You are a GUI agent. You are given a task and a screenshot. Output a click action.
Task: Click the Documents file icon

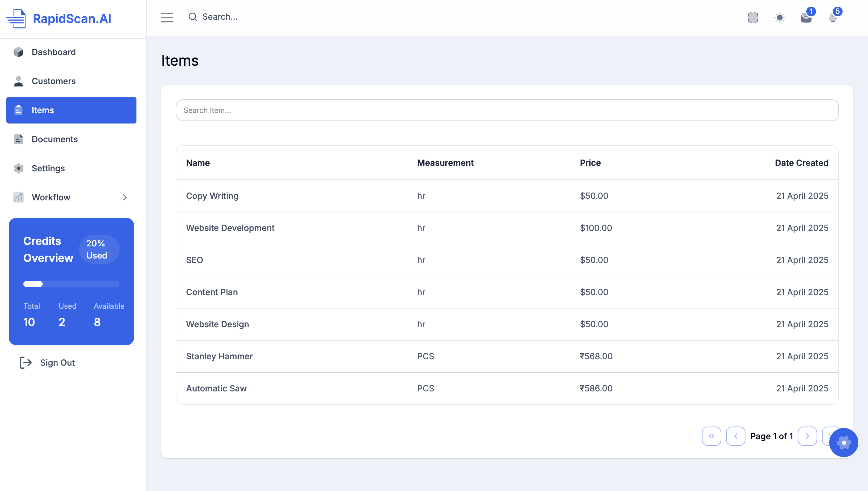[x=18, y=139]
